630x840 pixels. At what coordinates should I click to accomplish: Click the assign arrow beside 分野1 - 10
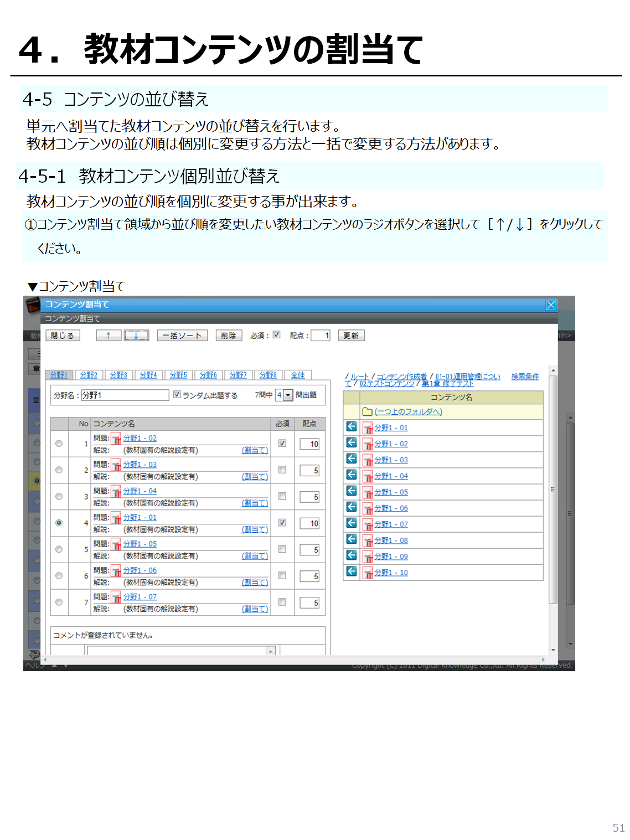[x=352, y=571]
